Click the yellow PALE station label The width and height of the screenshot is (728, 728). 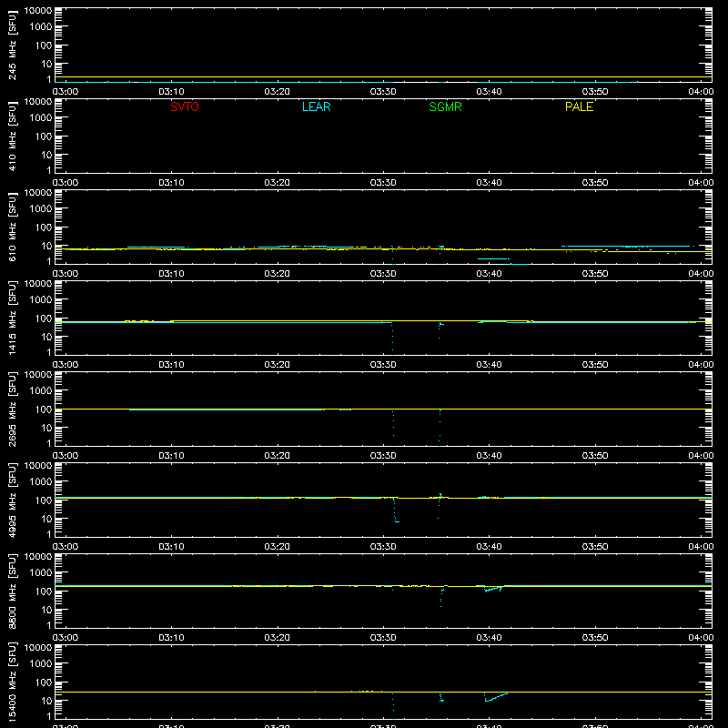(579, 106)
